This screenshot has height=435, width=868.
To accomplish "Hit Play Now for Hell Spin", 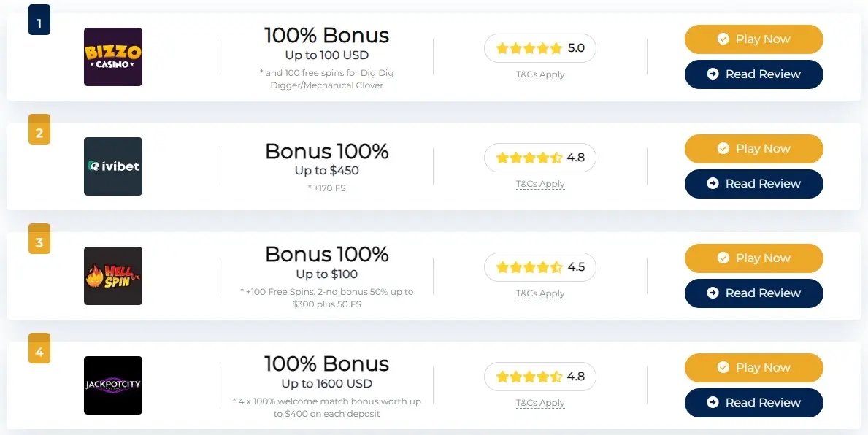I will pos(753,258).
